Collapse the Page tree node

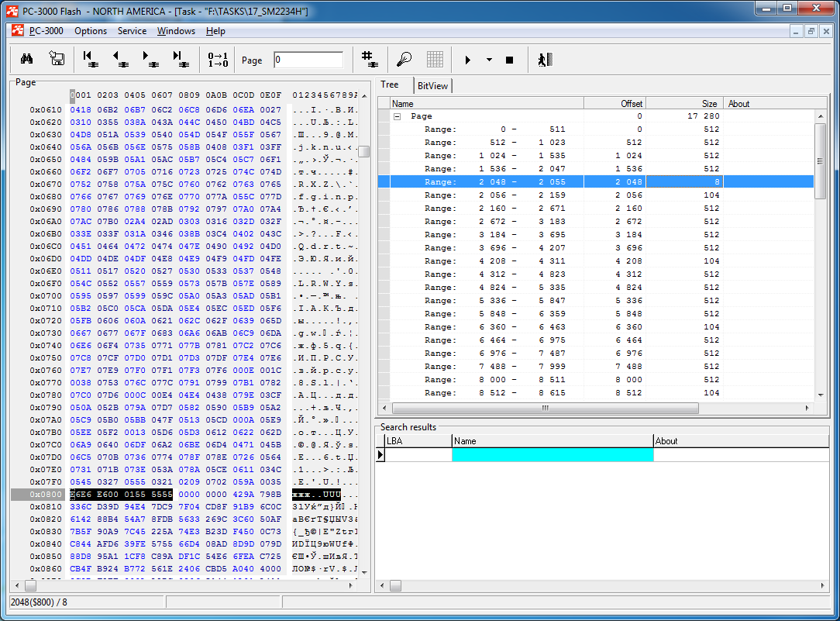click(x=397, y=116)
